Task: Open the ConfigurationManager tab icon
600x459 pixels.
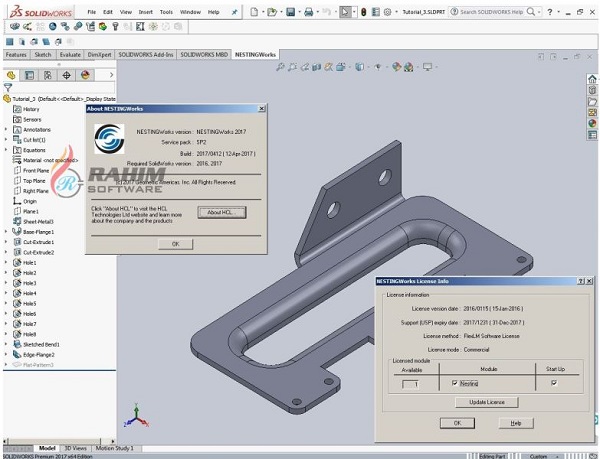Action: (48, 75)
